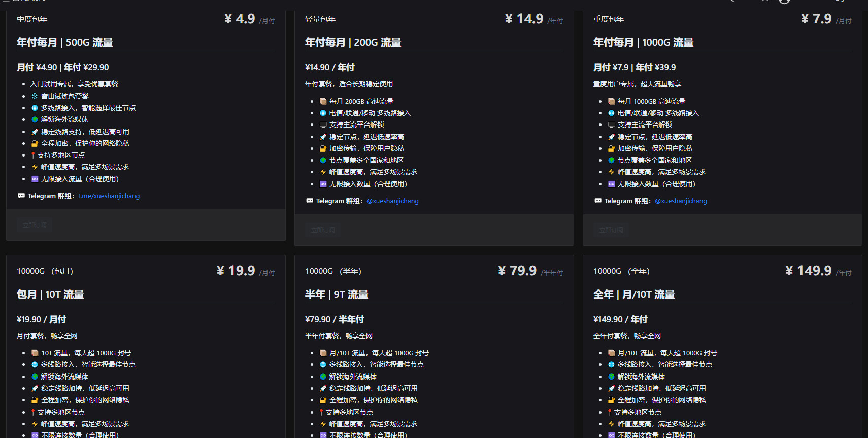Select heading 半年 | 9T 流量
The image size is (868, 438).
coord(337,294)
